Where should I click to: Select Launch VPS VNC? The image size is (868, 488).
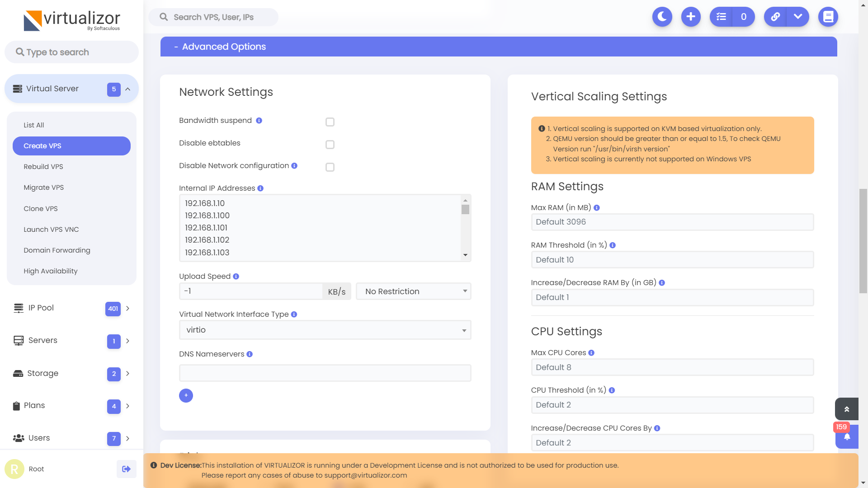pos(51,230)
